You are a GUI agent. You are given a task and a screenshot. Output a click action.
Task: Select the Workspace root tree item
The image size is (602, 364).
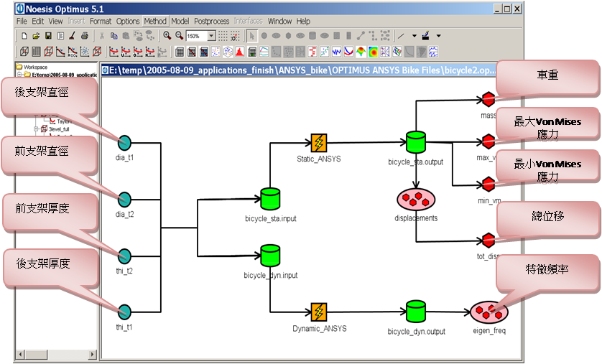(x=34, y=67)
